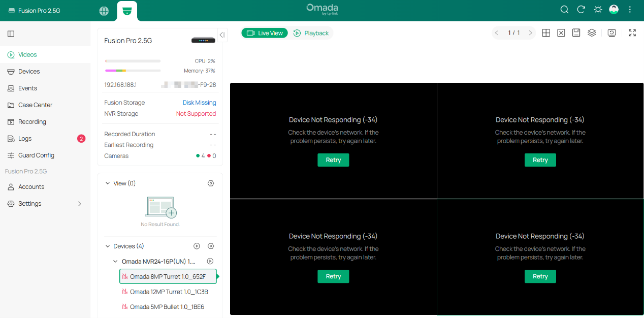Click the refresh icon in the header
The image size is (644, 318).
(581, 10)
